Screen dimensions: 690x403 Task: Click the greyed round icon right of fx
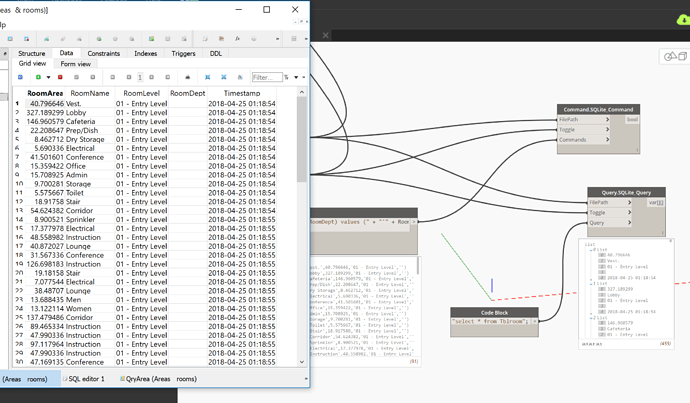[x=254, y=39]
